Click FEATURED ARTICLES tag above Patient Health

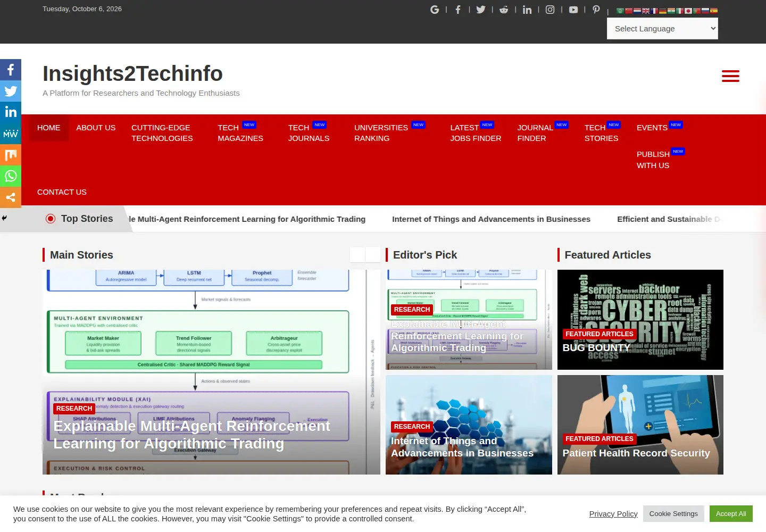[x=600, y=439]
